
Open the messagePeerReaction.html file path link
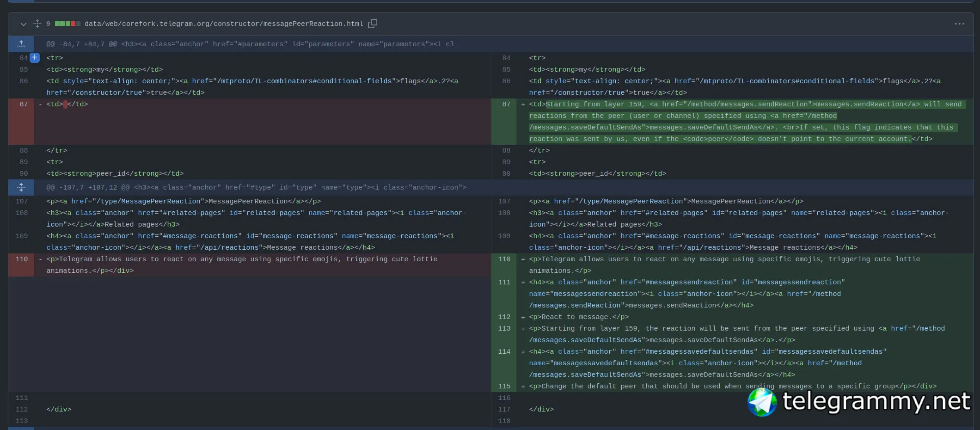coord(223,24)
